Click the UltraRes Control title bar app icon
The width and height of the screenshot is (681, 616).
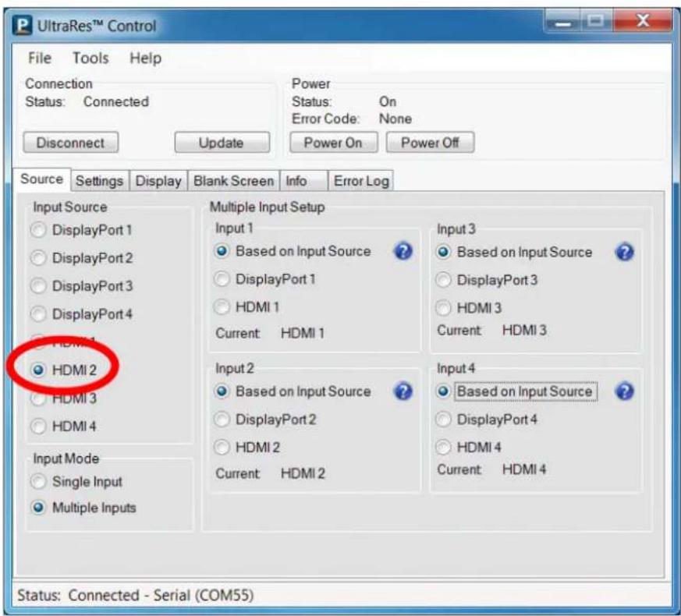[x=22, y=26]
